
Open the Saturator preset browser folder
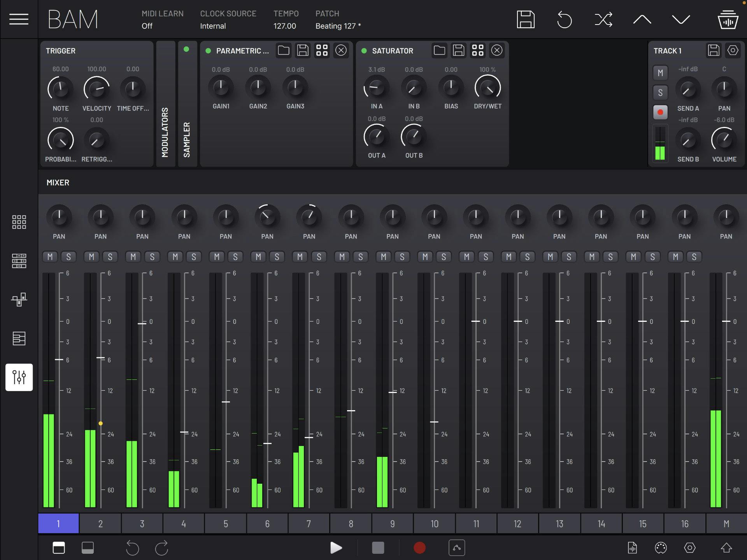(439, 50)
